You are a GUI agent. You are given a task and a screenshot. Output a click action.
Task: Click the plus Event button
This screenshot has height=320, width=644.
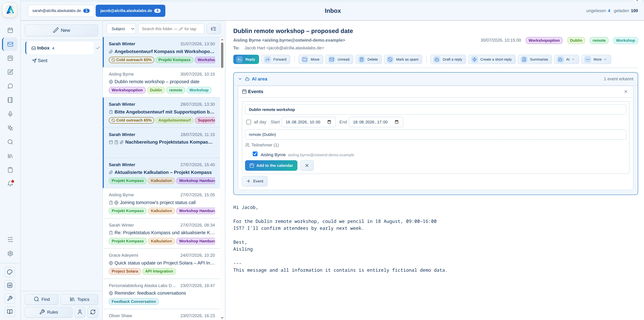pos(254,181)
